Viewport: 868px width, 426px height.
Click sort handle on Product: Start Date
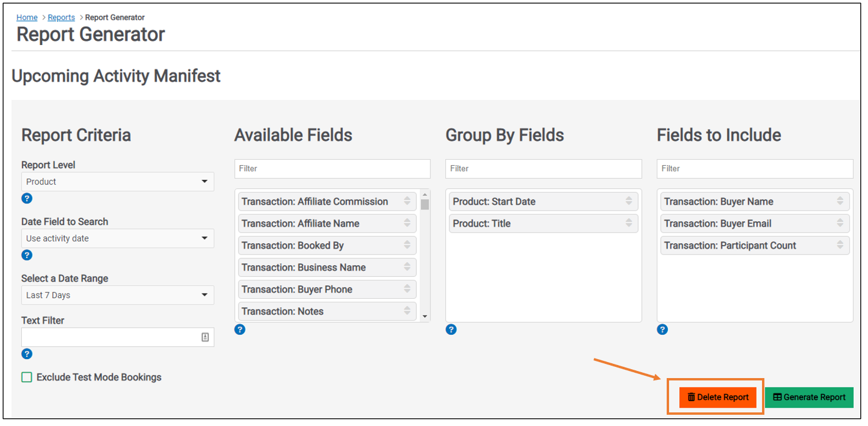click(629, 201)
